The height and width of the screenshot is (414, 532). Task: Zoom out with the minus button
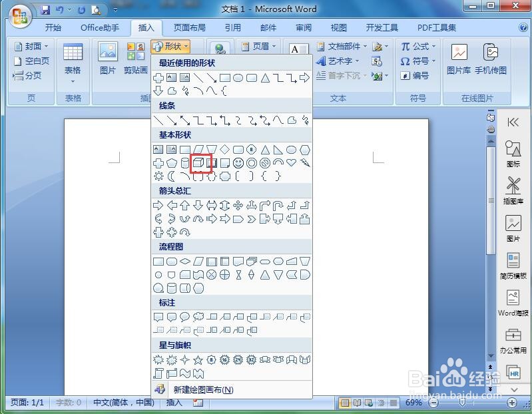(x=433, y=403)
